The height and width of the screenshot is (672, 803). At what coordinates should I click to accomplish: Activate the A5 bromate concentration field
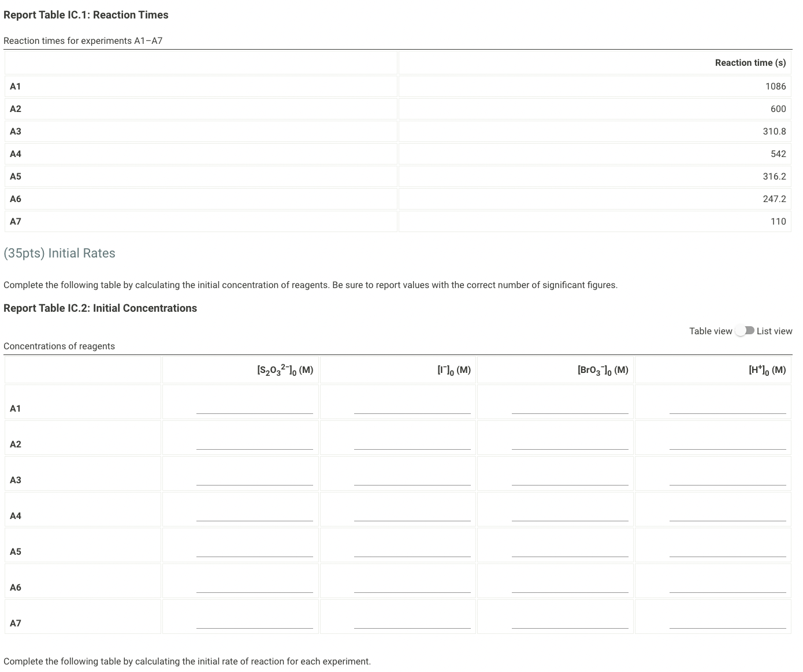570,550
